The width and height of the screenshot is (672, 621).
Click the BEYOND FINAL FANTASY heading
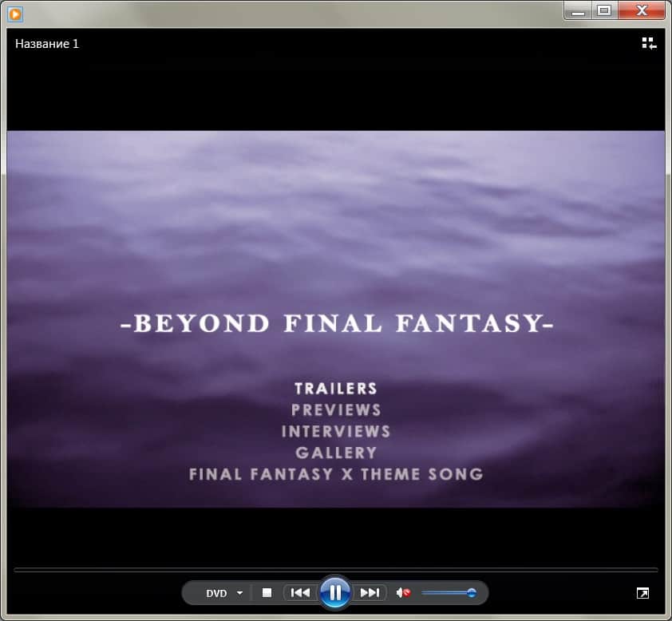tap(337, 322)
